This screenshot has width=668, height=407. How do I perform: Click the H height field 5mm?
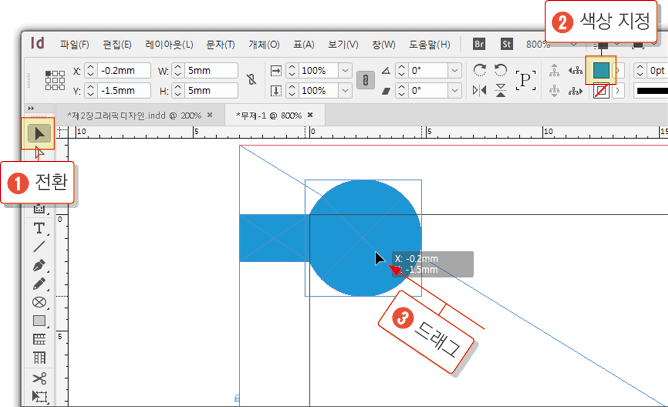pyautogui.click(x=211, y=90)
